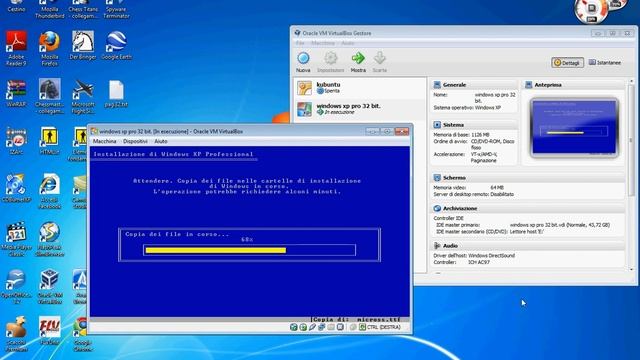Open the Chessmaster desktop shortcut
The width and height of the screenshot is (640, 360).
coord(49,96)
